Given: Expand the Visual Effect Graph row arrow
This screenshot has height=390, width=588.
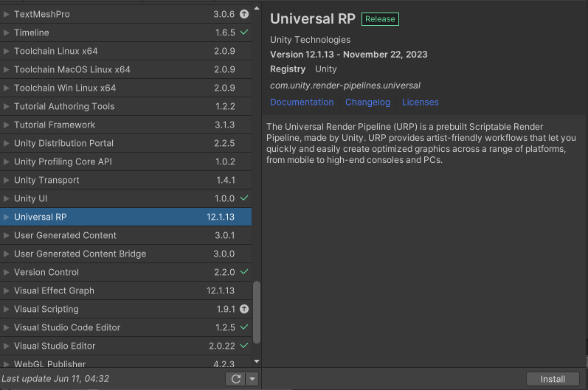Looking at the screenshot, I should click(x=7, y=290).
